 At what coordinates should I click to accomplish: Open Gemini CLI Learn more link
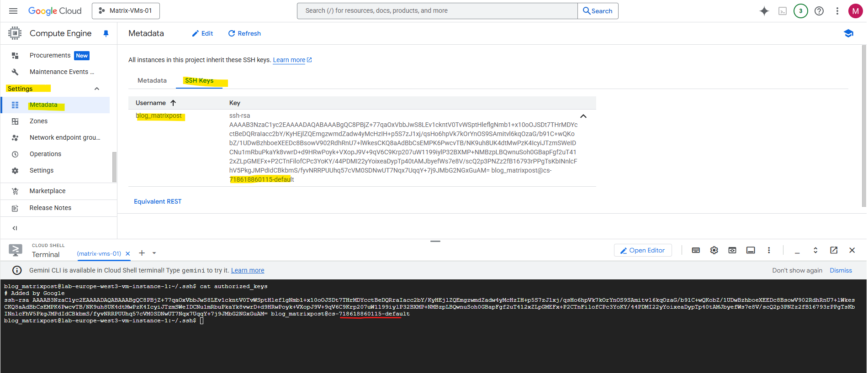[248, 270]
